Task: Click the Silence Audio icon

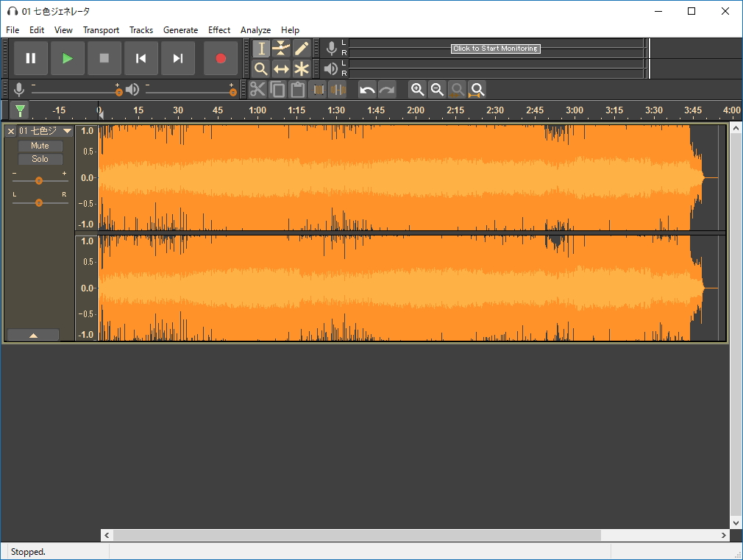Action: coord(338,89)
